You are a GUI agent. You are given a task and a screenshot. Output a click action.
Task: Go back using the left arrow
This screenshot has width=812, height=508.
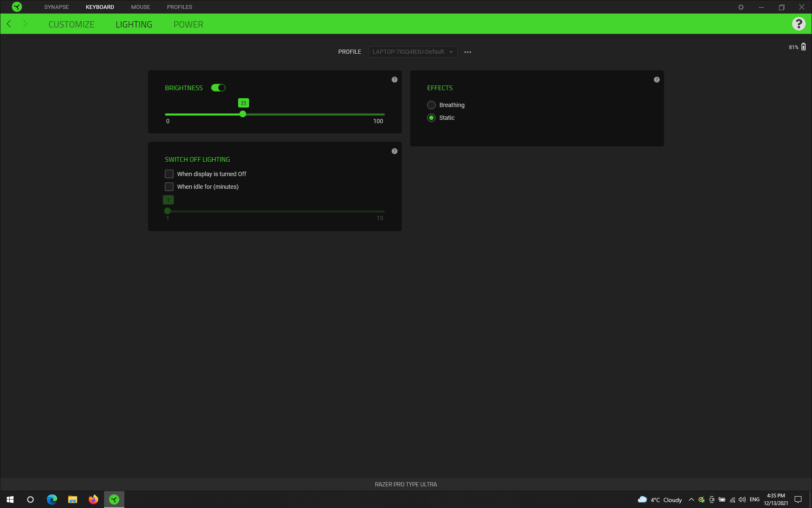click(9, 24)
